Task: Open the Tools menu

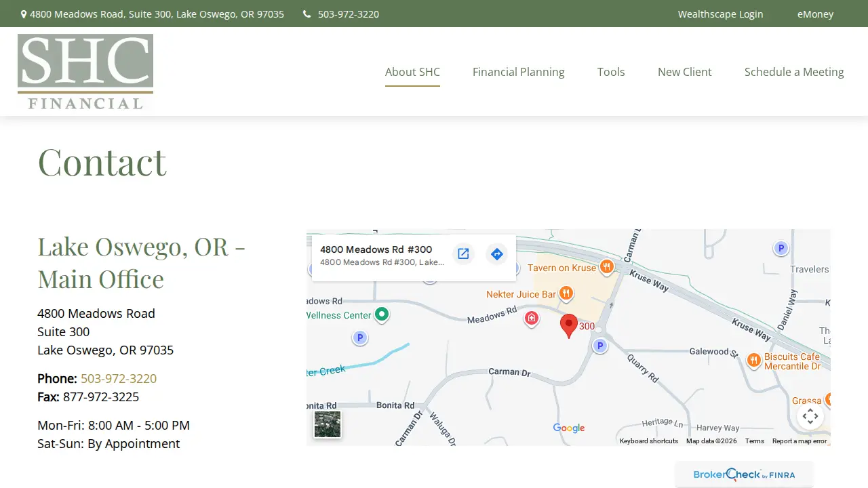Action: click(611, 72)
